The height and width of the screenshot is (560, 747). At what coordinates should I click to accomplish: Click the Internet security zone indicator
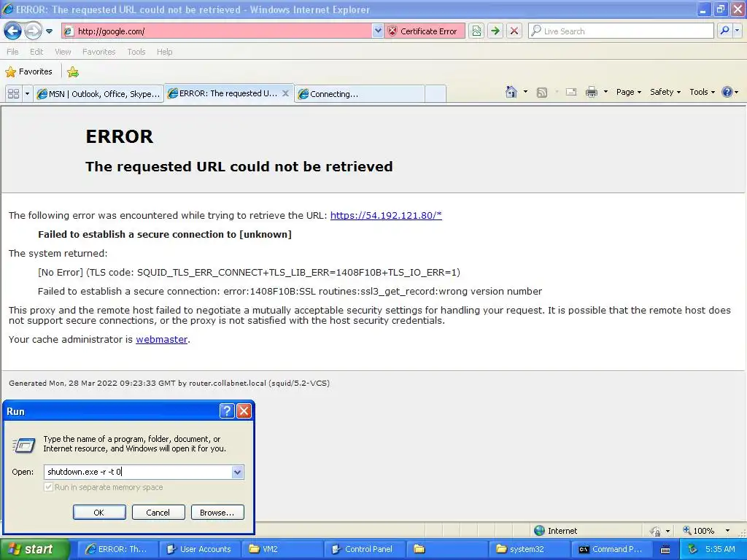pos(555,531)
